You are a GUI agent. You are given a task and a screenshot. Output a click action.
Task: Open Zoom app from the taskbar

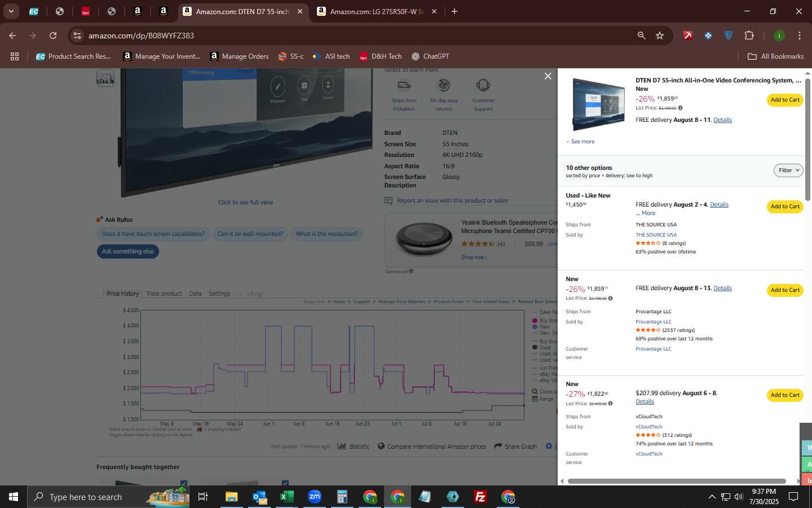(315, 497)
